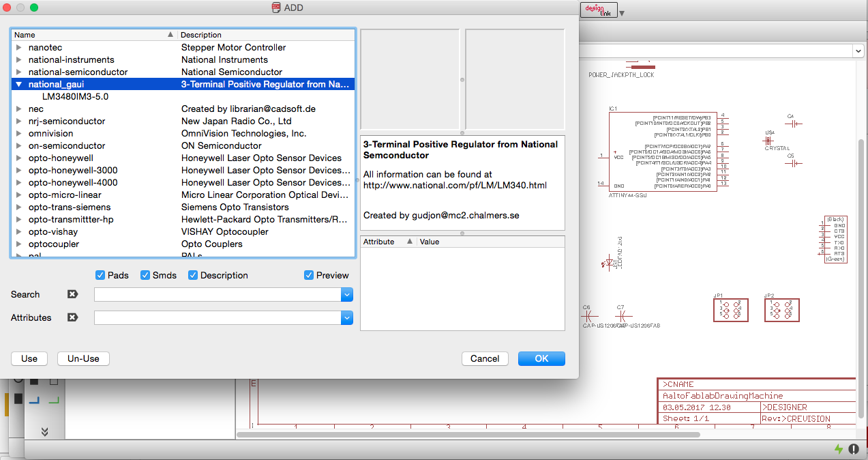Select the 'Stepper Motor Controller' description
868x460 pixels.
pos(233,47)
